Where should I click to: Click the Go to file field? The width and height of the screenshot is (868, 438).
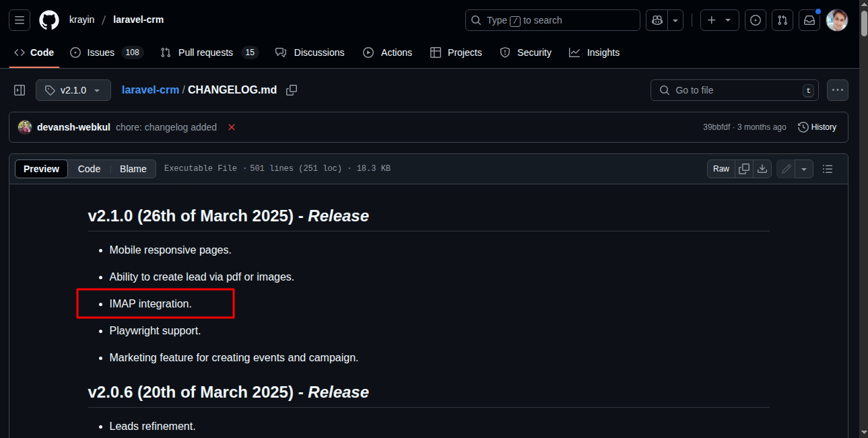[x=734, y=90]
